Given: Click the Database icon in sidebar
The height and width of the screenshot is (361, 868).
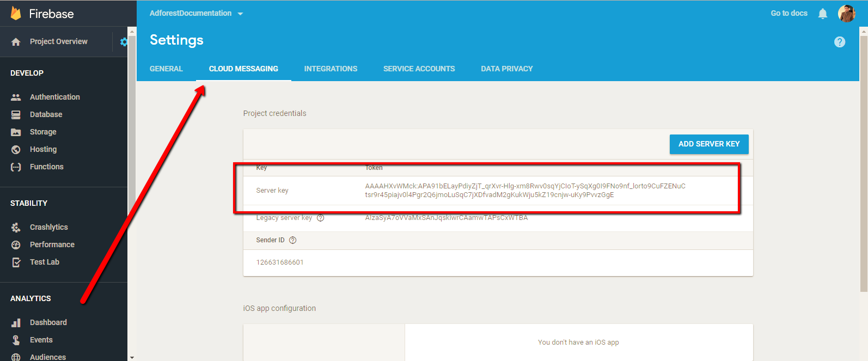Looking at the screenshot, I should 16,114.
